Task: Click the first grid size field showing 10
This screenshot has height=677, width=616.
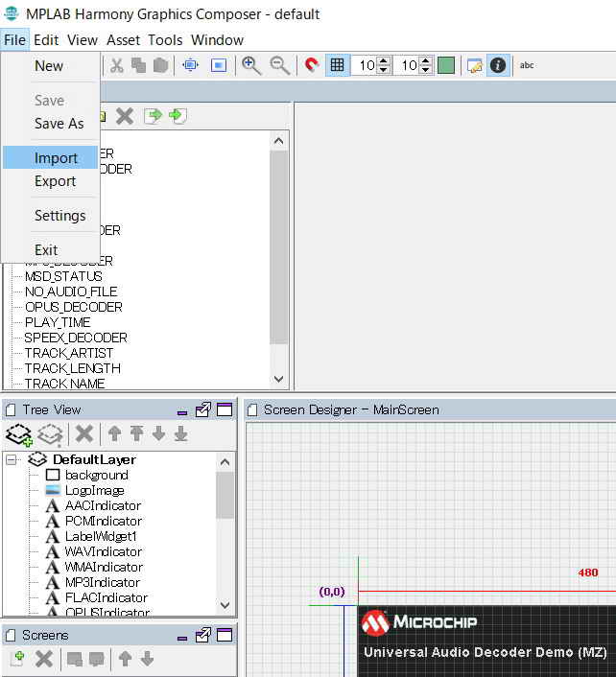Action: pos(365,65)
